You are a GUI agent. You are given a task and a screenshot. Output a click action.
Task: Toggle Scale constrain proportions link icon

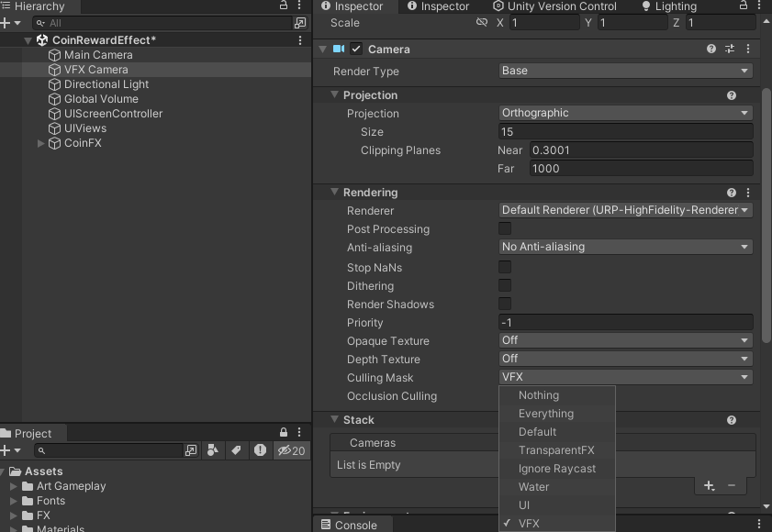(482, 22)
